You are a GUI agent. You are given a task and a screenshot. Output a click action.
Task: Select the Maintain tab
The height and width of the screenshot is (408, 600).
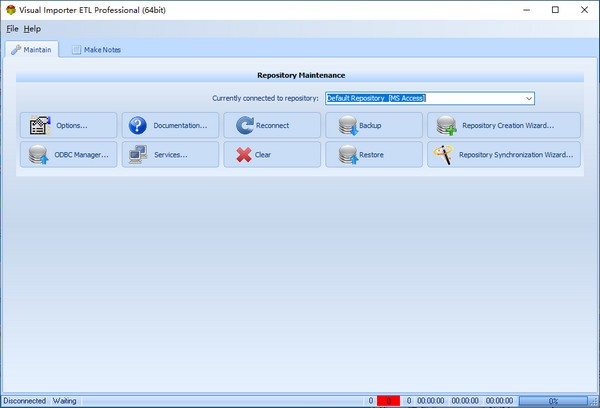coord(34,49)
